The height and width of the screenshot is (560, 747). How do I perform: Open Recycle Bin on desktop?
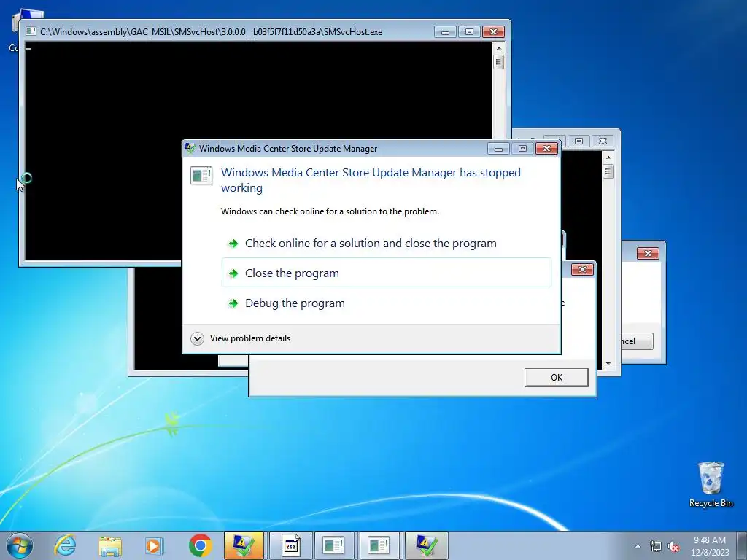[x=711, y=484]
